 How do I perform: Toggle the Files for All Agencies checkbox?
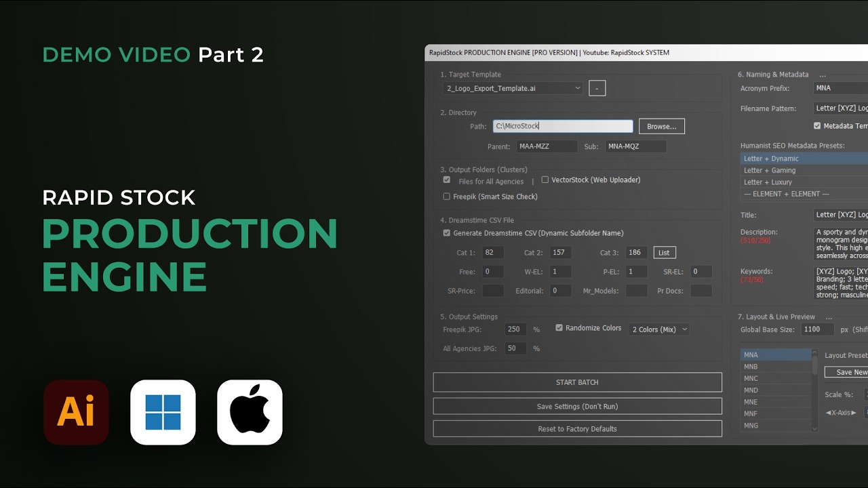(447, 180)
